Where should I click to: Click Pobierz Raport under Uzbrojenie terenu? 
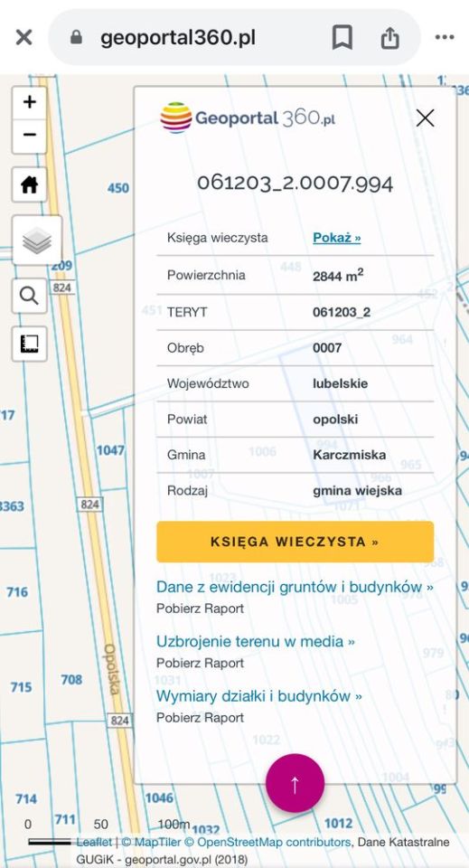click(201, 663)
